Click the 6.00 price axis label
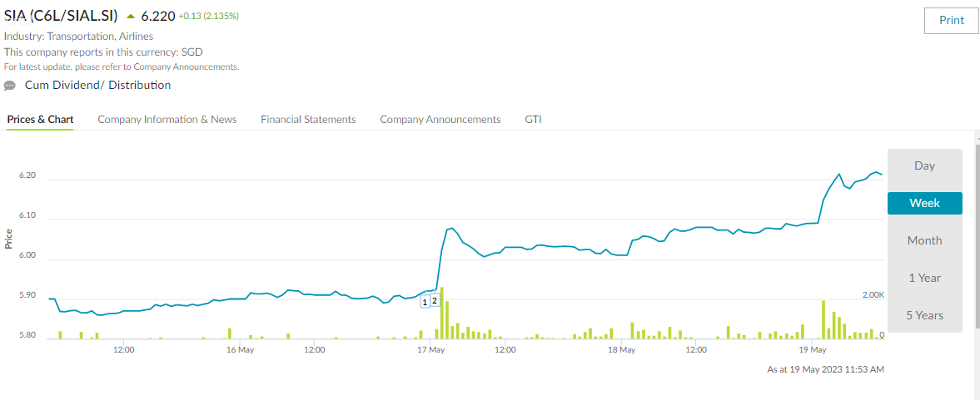 pos(28,256)
